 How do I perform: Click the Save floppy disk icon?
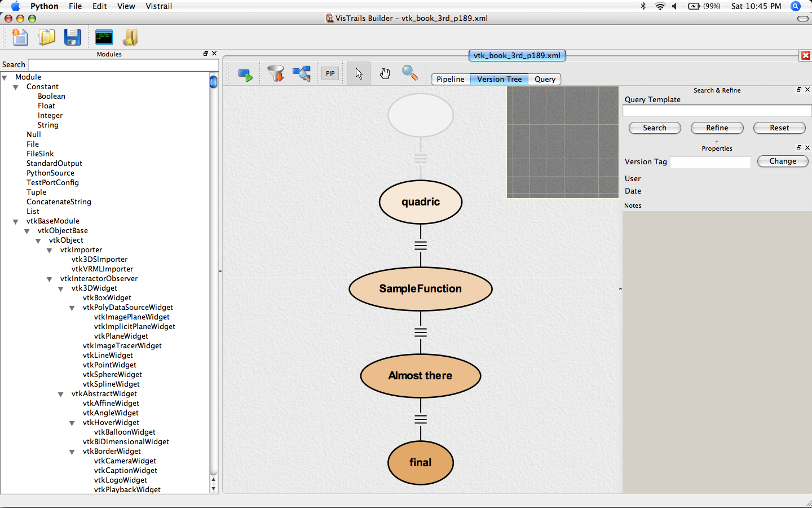73,37
